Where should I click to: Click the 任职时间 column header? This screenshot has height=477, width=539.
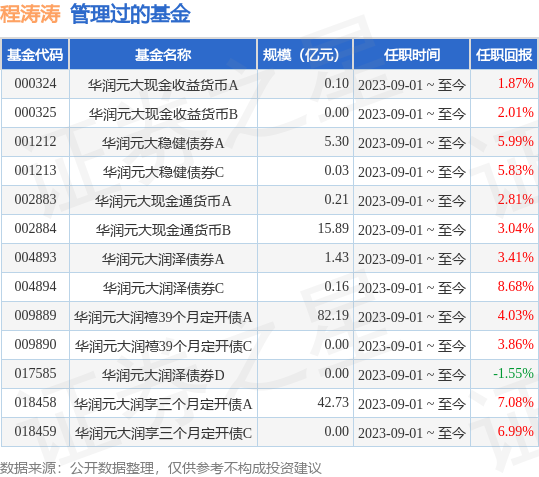pos(411,54)
